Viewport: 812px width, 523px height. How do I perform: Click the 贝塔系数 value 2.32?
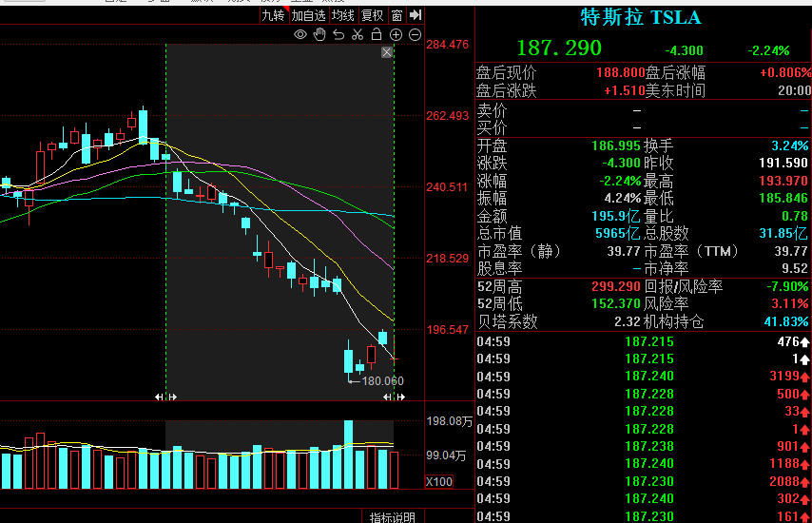tap(628, 321)
